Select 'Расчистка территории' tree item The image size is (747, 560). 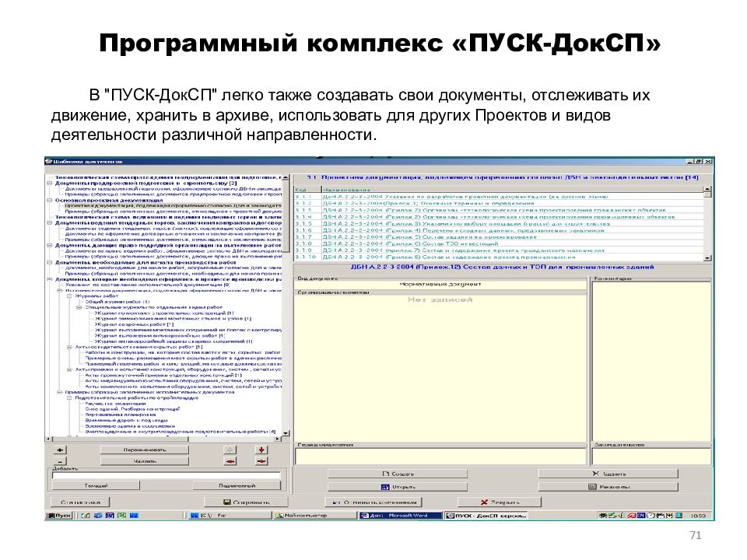(x=115, y=404)
